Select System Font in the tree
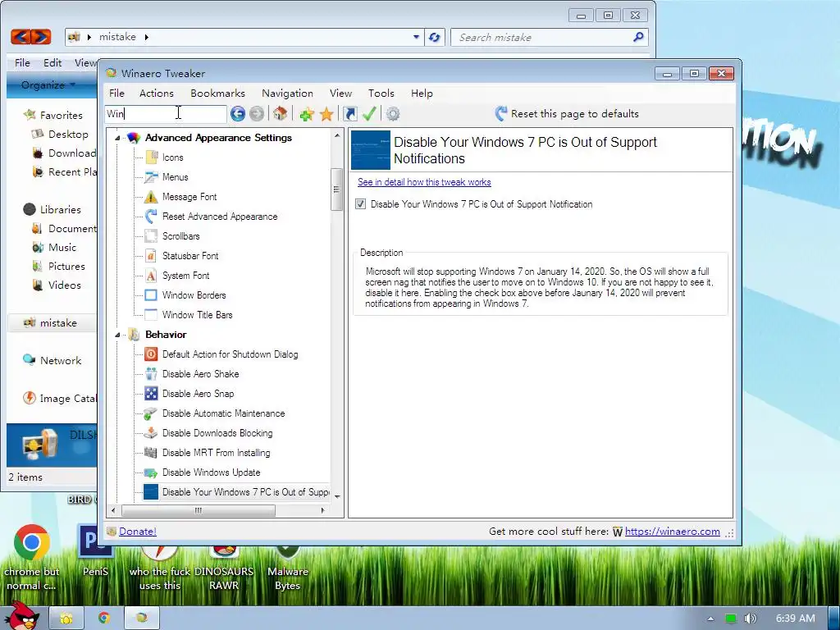Viewport: 840px width, 630px height. (x=185, y=276)
